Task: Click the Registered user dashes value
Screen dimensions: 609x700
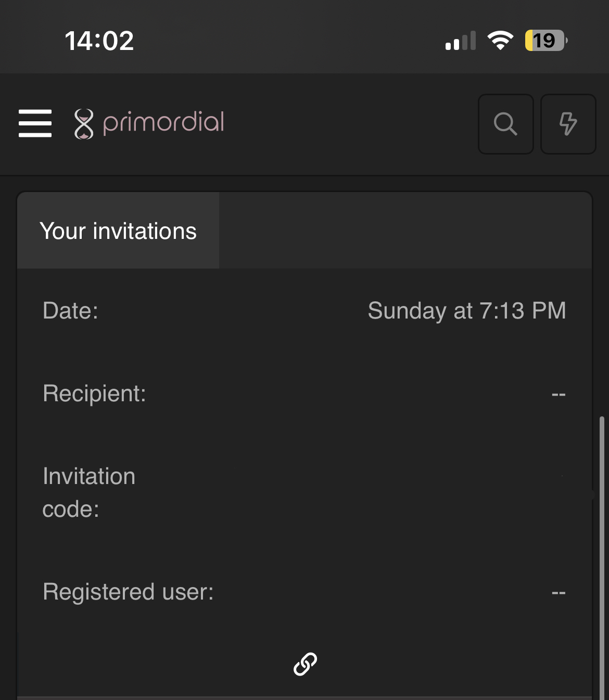Action: 559,593
